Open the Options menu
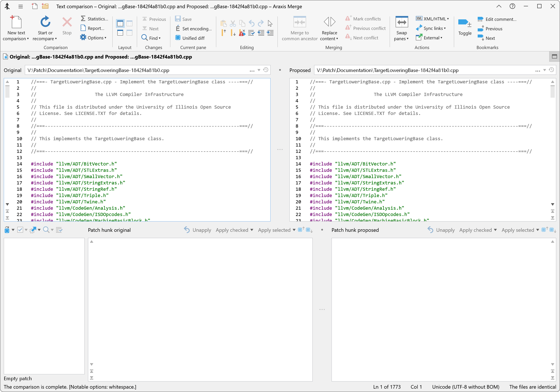 pos(94,37)
